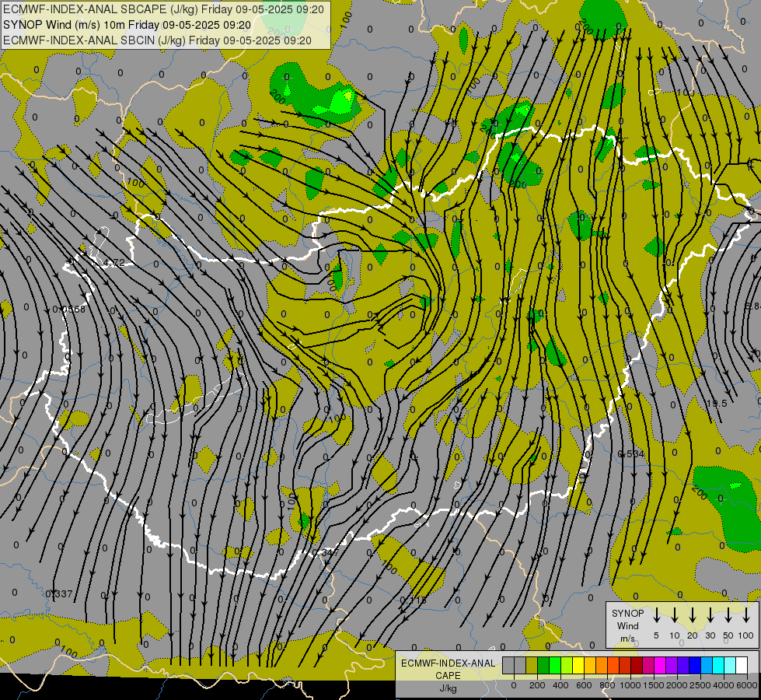Screen dimensions: 761x700
Task: Click the 1000 tick label on the CAPE scale
Action: 630,685
